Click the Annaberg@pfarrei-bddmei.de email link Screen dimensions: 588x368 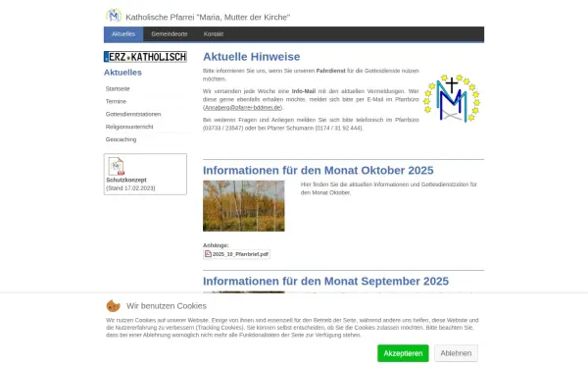(243, 107)
